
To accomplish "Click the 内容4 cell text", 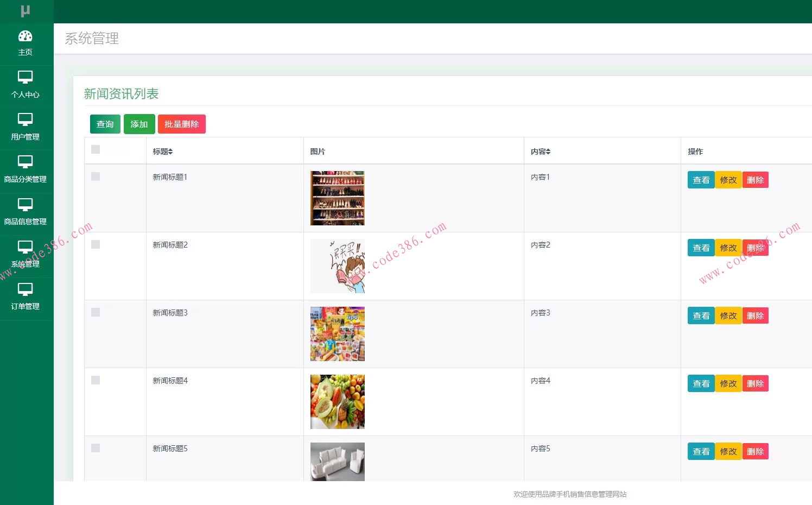I will click(541, 381).
